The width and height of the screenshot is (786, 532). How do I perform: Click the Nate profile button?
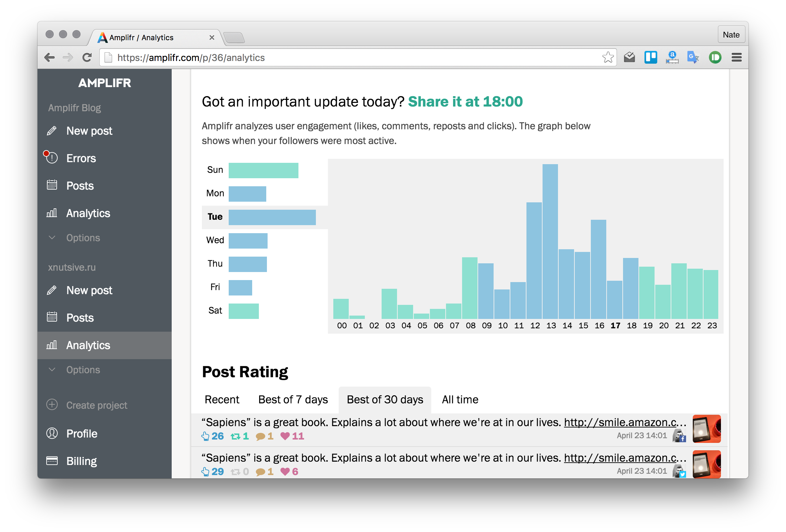(731, 35)
